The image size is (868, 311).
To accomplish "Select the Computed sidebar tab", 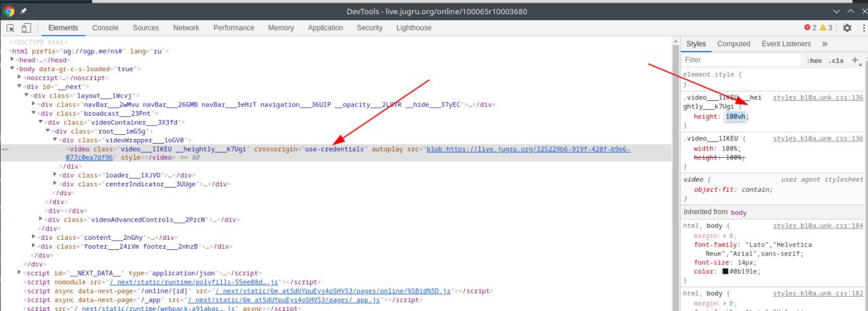I will pyautogui.click(x=734, y=44).
